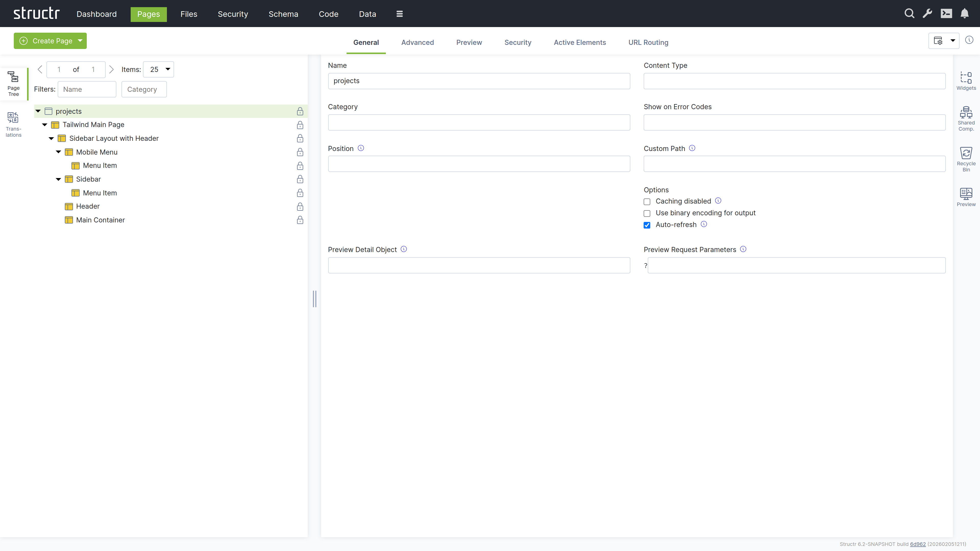Click the wrench admin tools icon
Image resolution: width=980 pixels, height=551 pixels.
(x=927, y=14)
